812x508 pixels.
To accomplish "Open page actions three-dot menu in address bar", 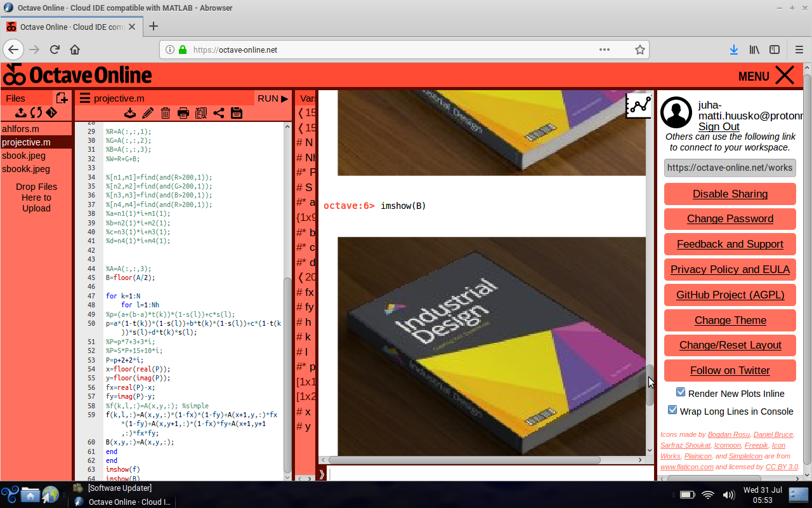I will coord(605,50).
